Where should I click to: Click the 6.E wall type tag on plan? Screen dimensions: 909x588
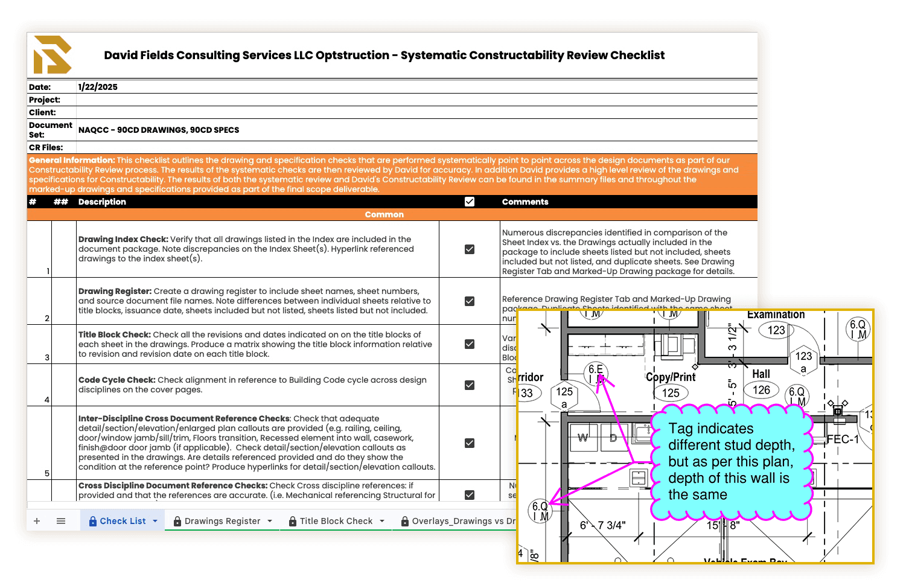click(596, 374)
